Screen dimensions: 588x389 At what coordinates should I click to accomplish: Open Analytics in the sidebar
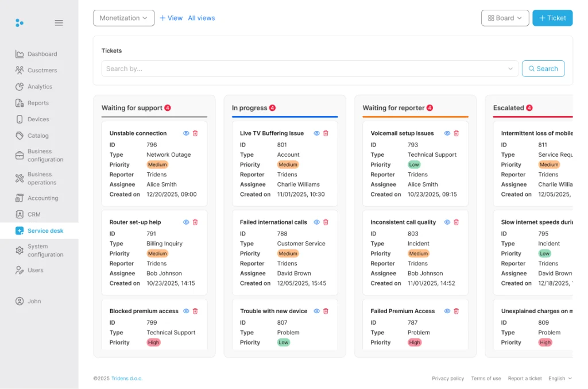(40, 87)
